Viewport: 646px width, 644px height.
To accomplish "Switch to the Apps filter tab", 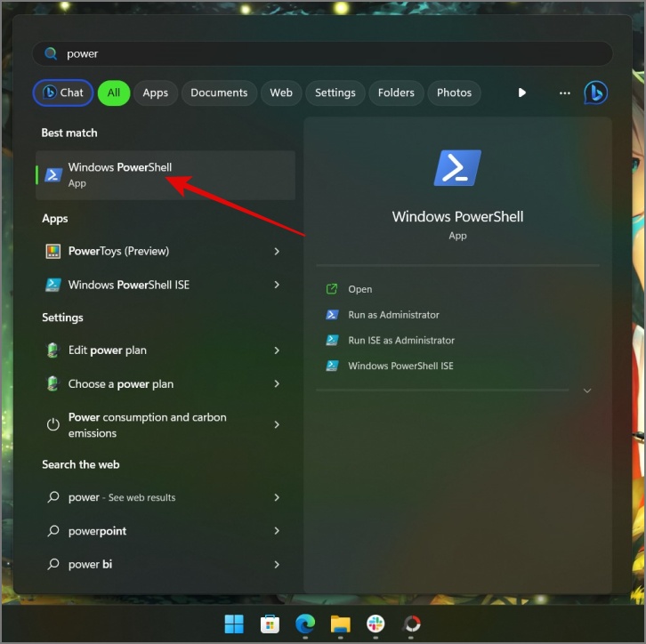I will pyautogui.click(x=156, y=93).
